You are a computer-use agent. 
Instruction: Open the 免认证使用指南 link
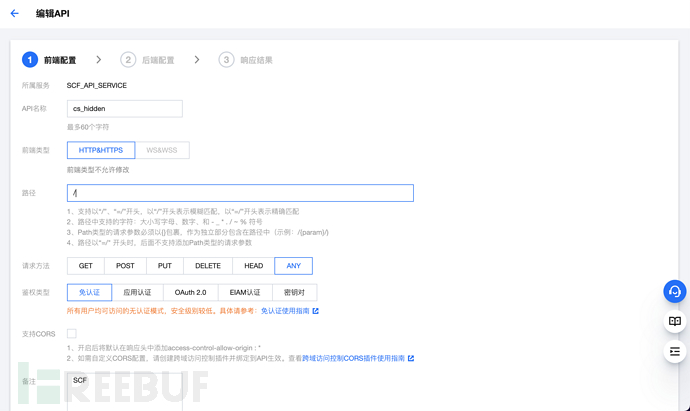pos(285,311)
